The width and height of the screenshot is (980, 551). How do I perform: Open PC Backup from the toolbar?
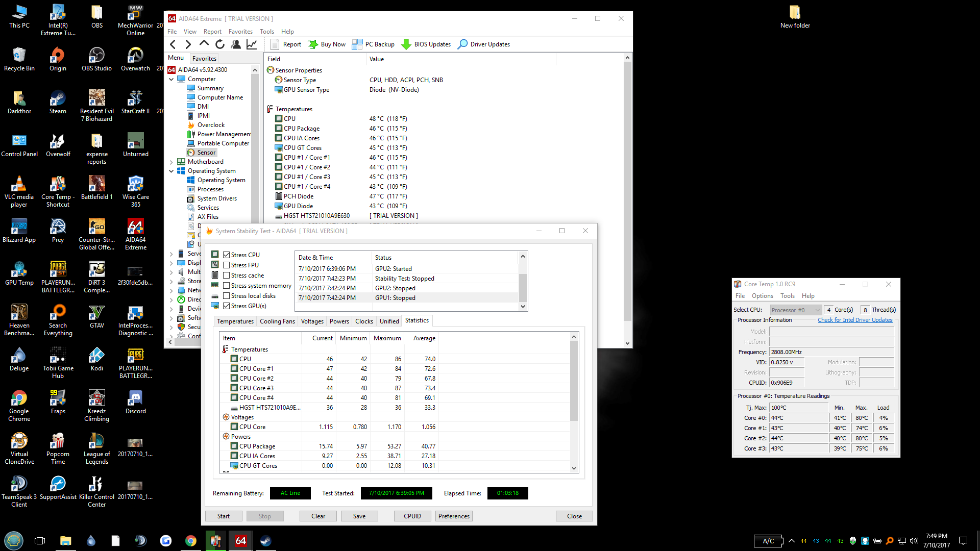(374, 44)
